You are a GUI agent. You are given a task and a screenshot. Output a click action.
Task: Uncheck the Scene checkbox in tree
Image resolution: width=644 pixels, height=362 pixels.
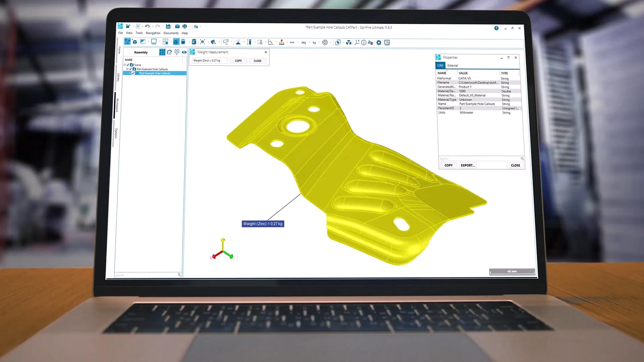point(128,65)
